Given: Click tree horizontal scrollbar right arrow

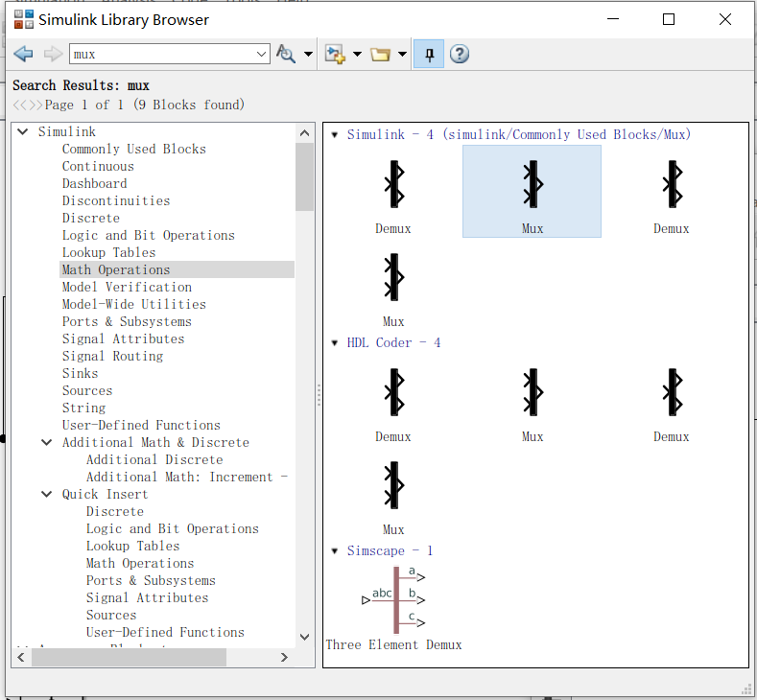Looking at the screenshot, I should pyautogui.click(x=284, y=657).
